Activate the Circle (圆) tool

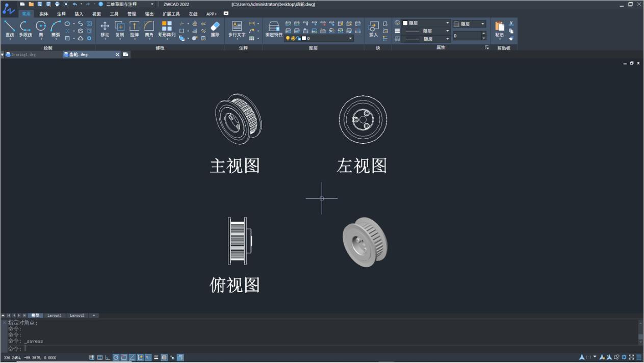click(41, 29)
